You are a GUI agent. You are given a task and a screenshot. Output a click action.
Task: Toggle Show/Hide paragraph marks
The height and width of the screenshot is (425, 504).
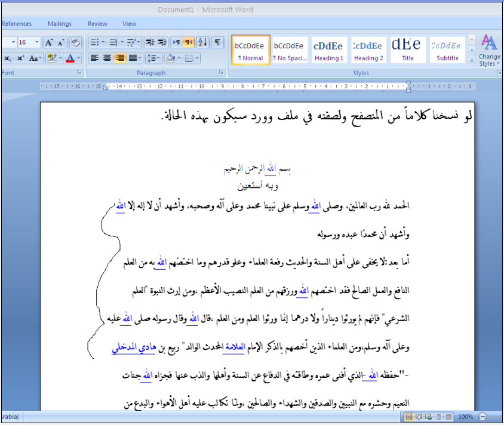click(217, 42)
